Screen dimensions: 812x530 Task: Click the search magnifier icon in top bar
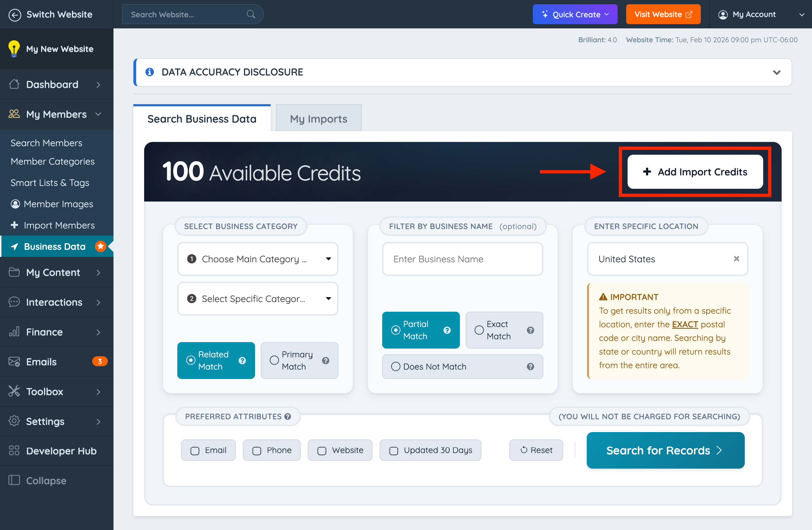tap(251, 14)
